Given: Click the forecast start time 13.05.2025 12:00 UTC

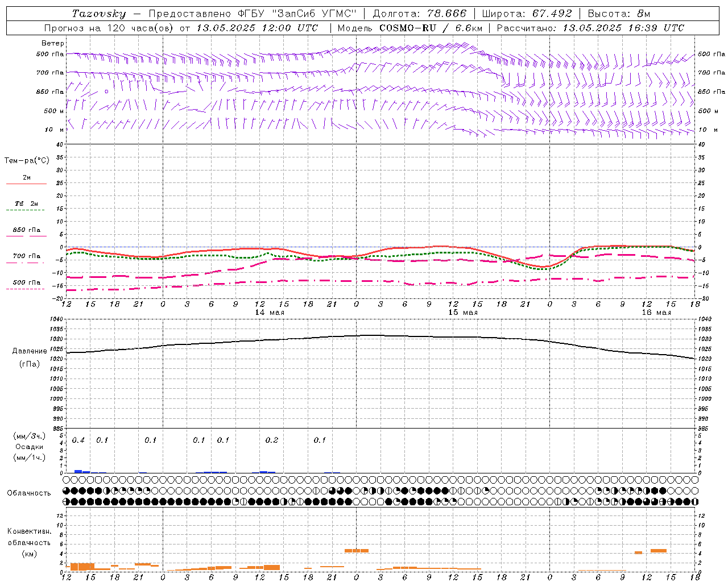Looking at the screenshot, I should (257, 28).
